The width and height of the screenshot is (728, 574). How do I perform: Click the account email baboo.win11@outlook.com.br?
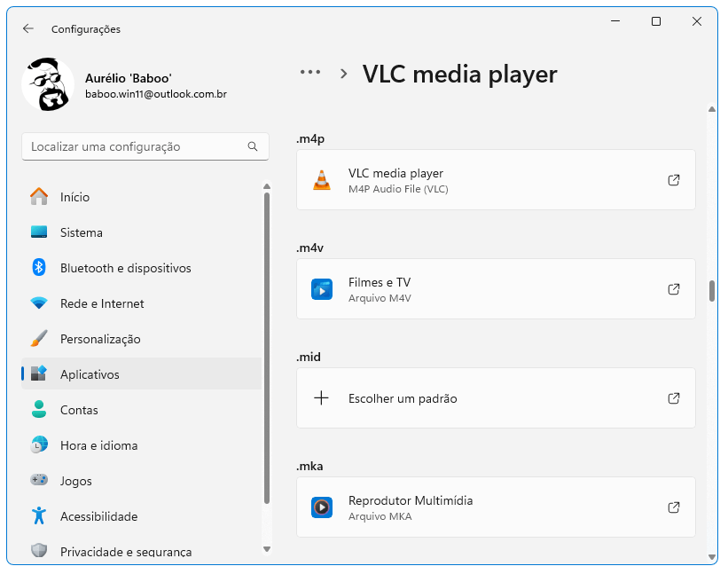(x=156, y=94)
